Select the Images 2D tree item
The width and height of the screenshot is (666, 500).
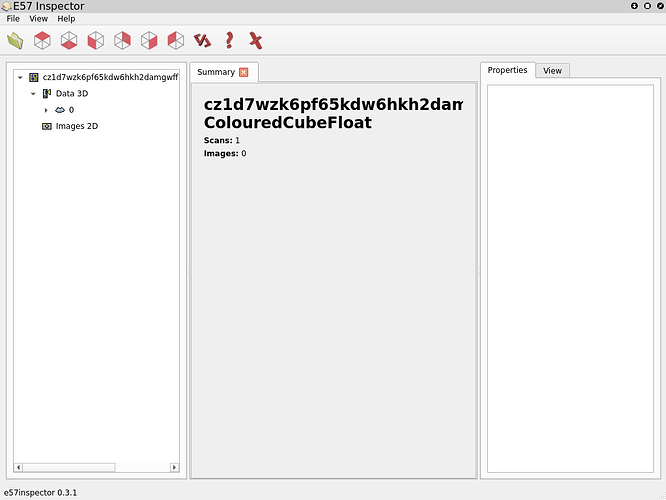77,126
